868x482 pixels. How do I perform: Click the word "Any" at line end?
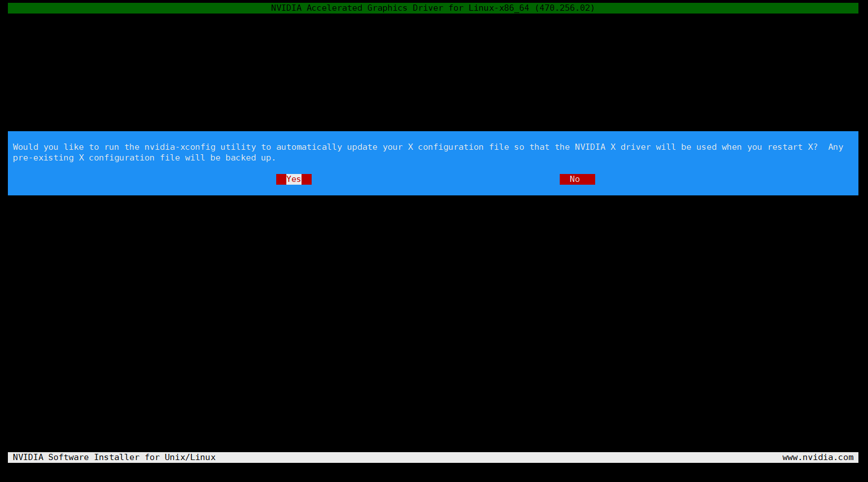pos(835,147)
